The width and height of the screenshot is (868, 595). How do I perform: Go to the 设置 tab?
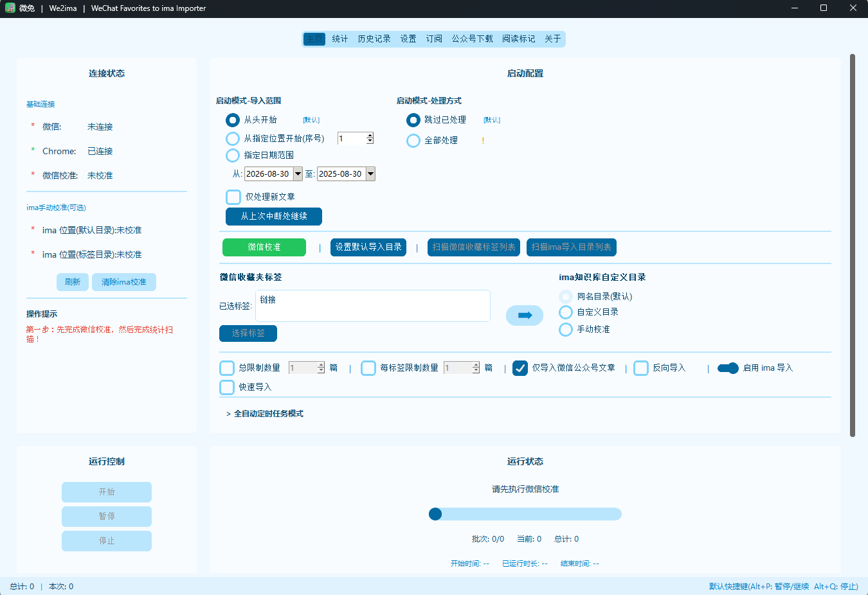408,39
